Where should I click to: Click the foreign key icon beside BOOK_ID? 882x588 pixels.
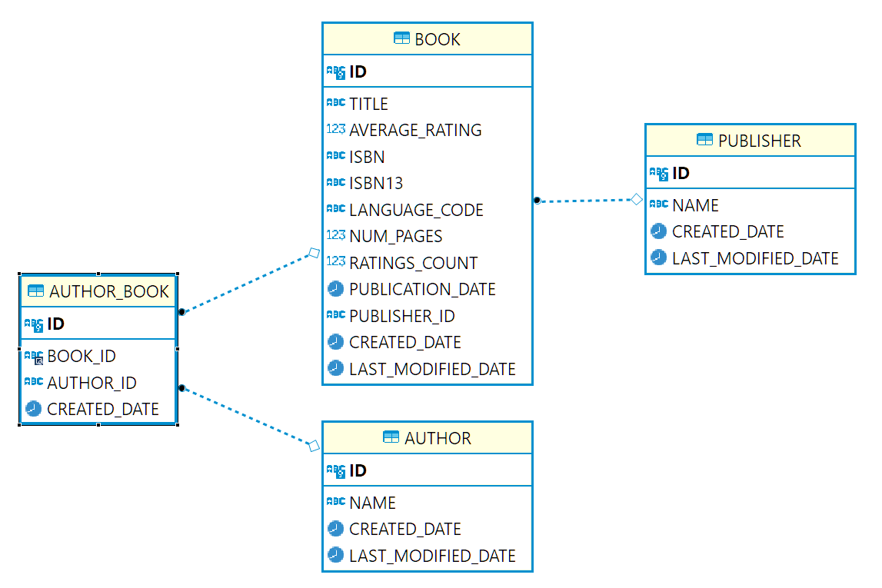(34, 357)
